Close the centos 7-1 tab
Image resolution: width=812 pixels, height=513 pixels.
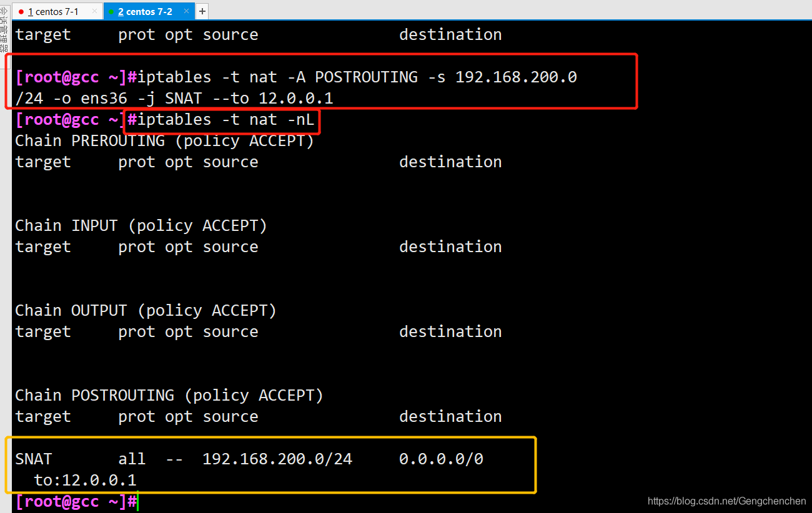(95, 11)
